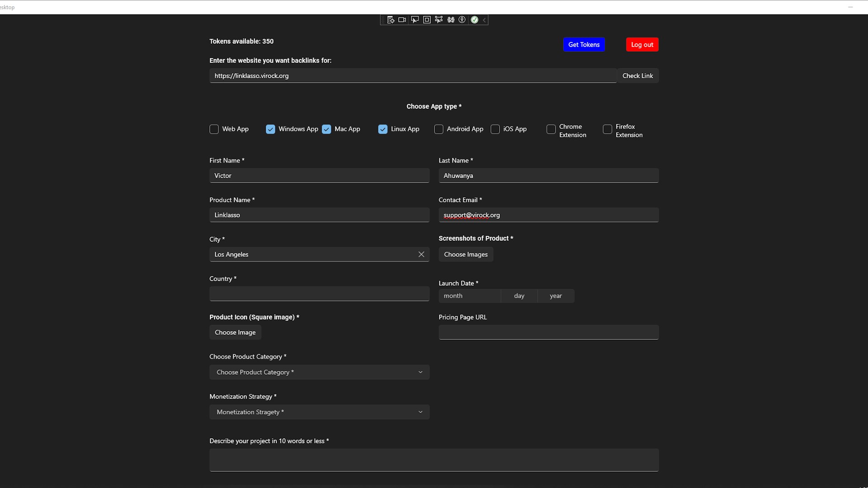Clear the City field with X
Screen dimensions: 868x488
(x=421, y=254)
